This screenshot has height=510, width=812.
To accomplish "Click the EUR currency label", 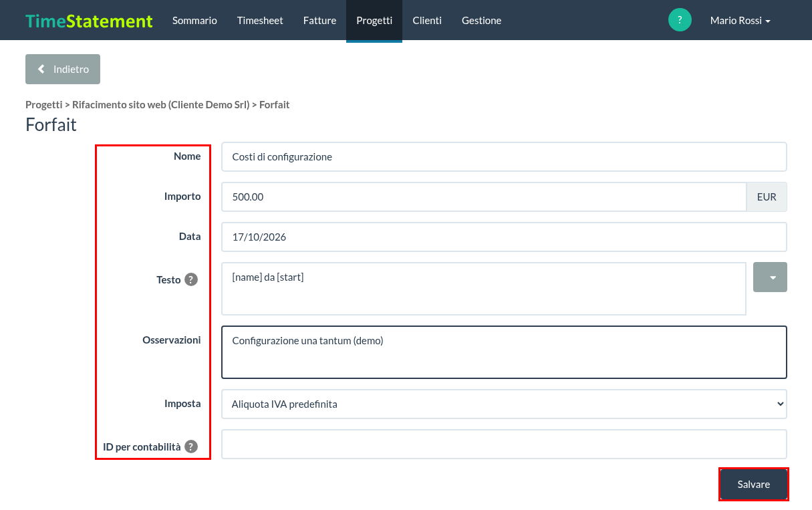I will pyautogui.click(x=767, y=197).
